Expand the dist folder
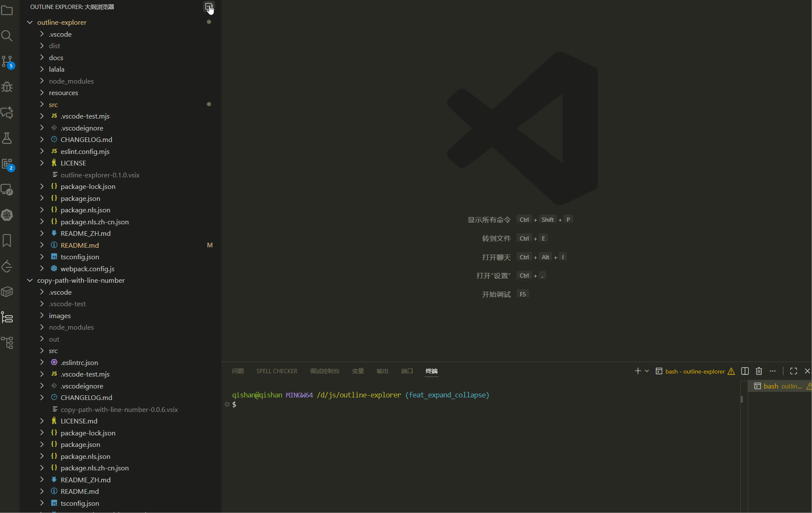 [42, 46]
